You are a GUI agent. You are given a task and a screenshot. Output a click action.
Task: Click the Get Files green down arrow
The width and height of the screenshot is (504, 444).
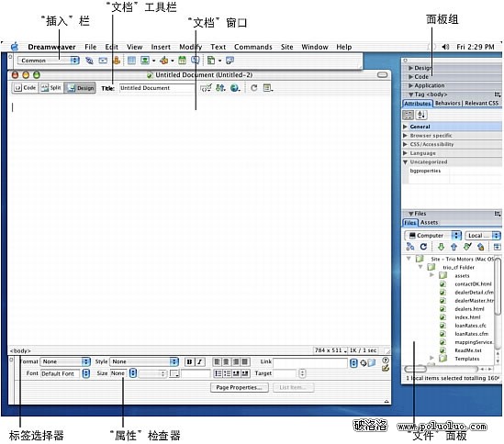click(x=441, y=247)
